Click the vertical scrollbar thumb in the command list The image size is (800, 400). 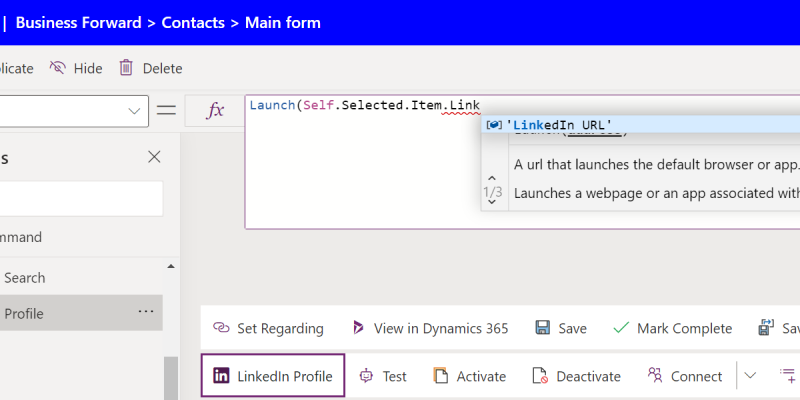point(171,378)
